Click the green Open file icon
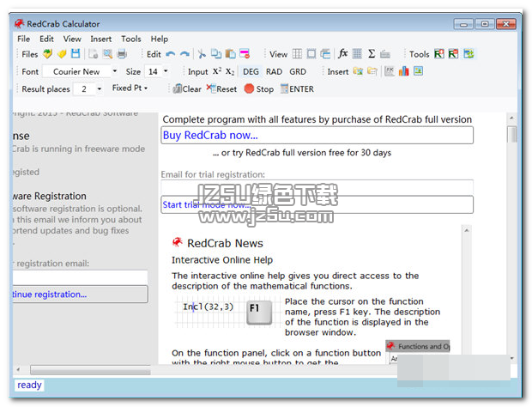532x407 pixels. click(47, 53)
